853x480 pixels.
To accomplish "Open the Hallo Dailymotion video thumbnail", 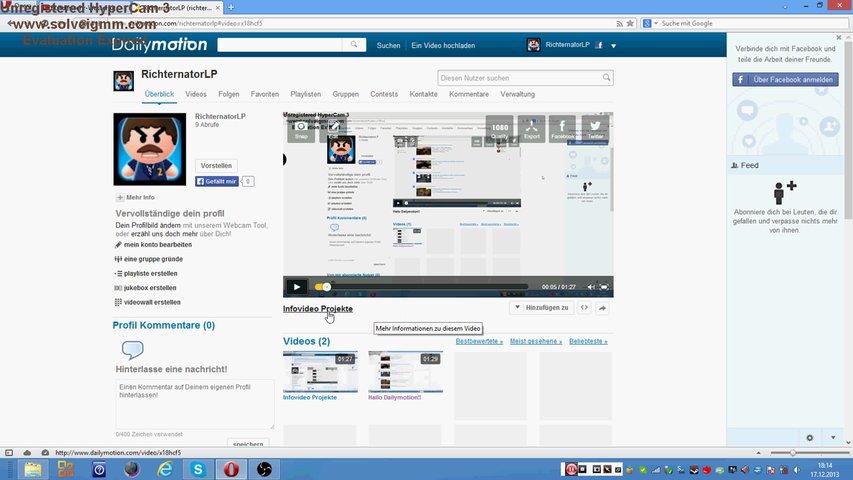I will point(404,372).
